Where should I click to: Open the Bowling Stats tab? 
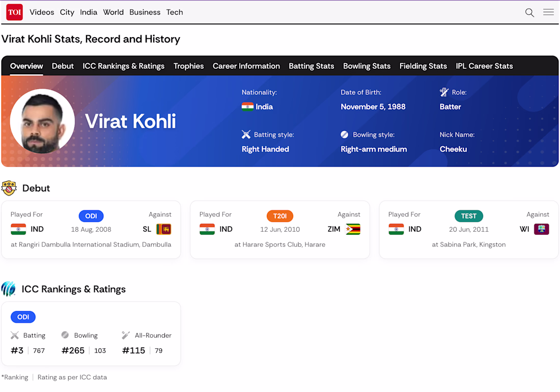pos(367,66)
